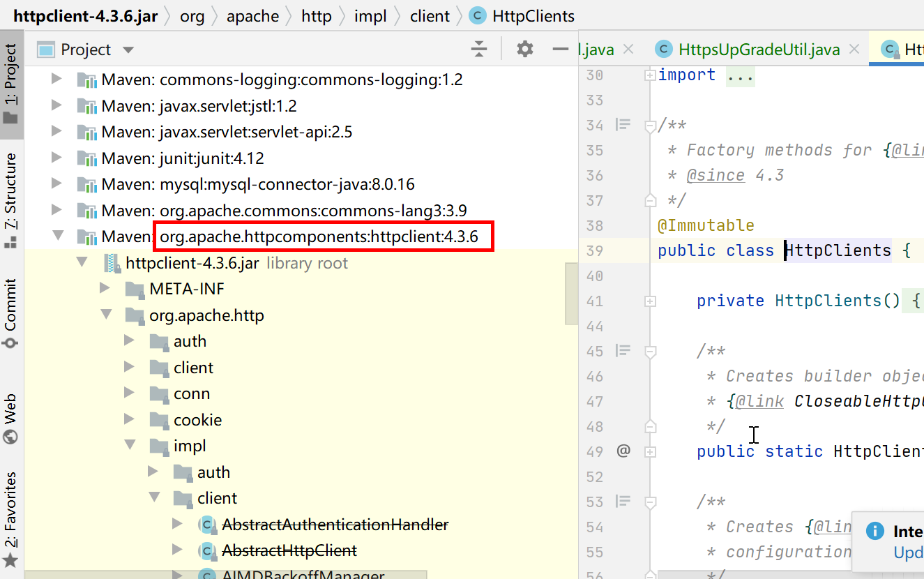The image size is (924, 579).
Task: Click client in the navigation bar
Action: tap(430, 15)
